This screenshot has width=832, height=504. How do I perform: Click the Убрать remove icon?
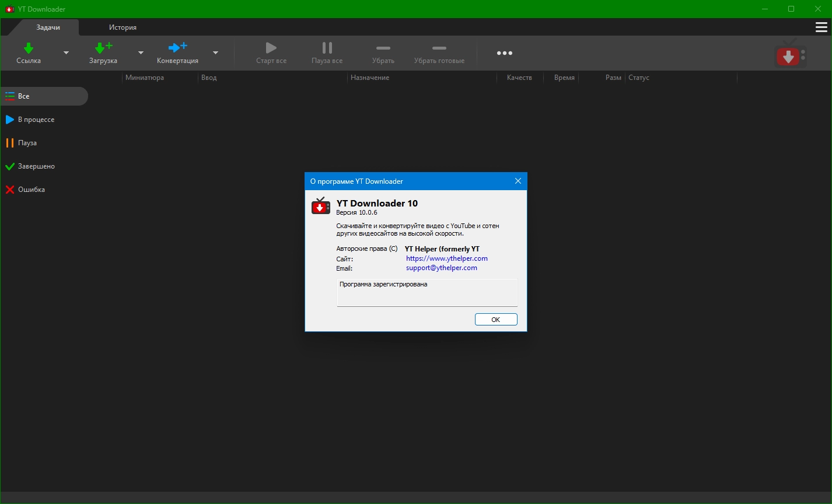click(383, 48)
